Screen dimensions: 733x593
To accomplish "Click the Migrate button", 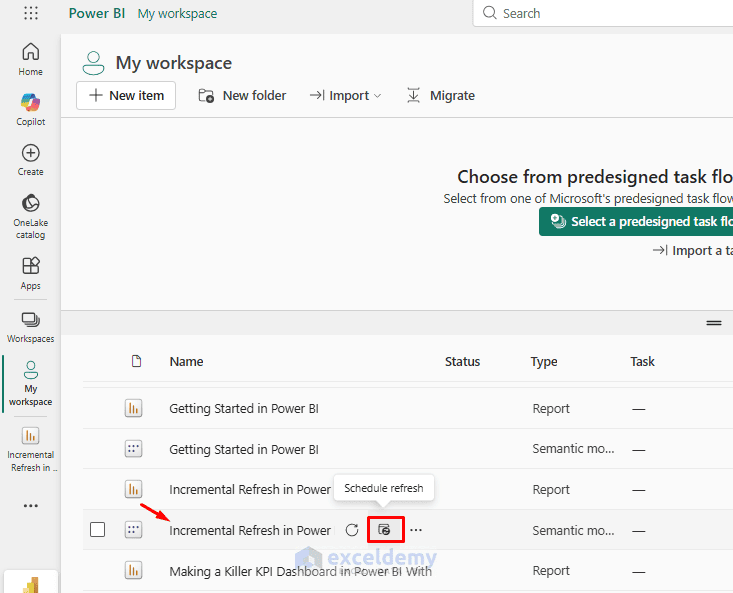I will (x=441, y=96).
